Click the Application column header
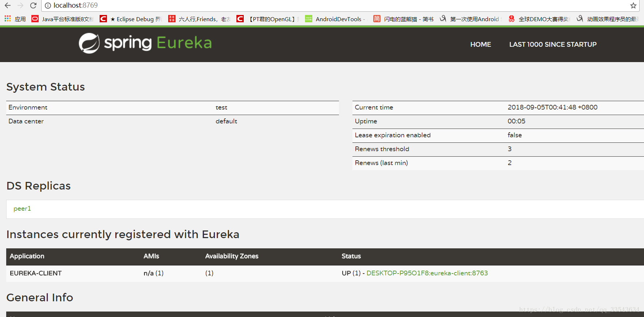Screen dimensions: 644x317 coord(27,256)
